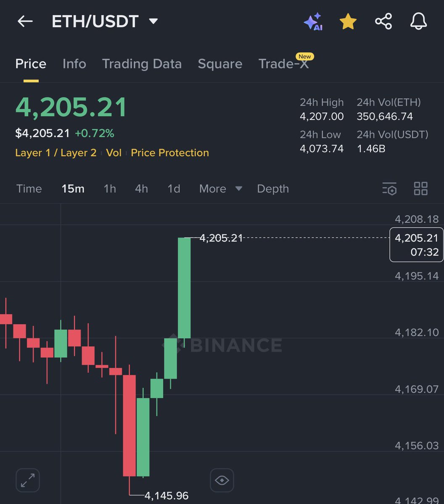Select the 15m chart interval
The height and width of the screenshot is (504, 444).
tap(73, 189)
